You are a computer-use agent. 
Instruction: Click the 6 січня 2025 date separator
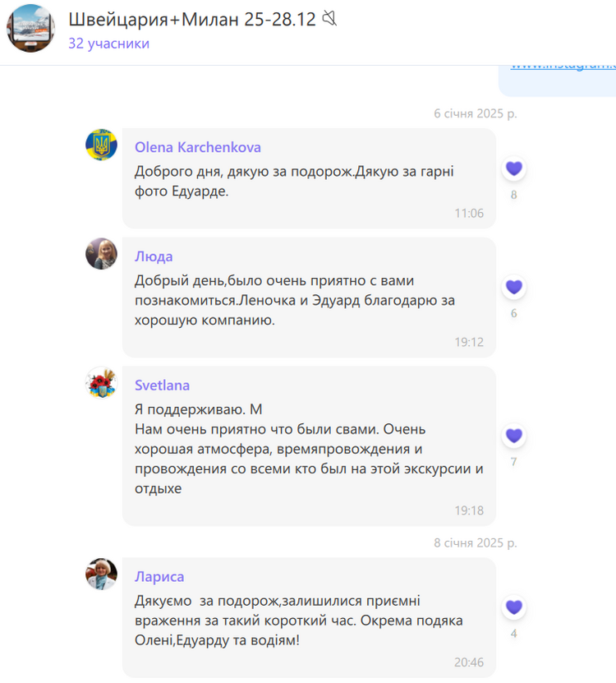[x=476, y=113]
